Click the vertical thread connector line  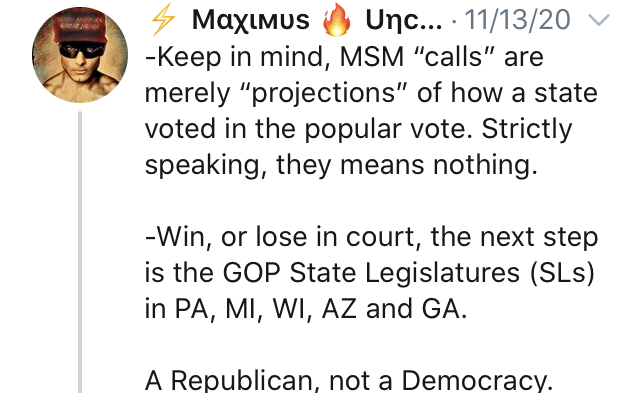click(80, 252)
